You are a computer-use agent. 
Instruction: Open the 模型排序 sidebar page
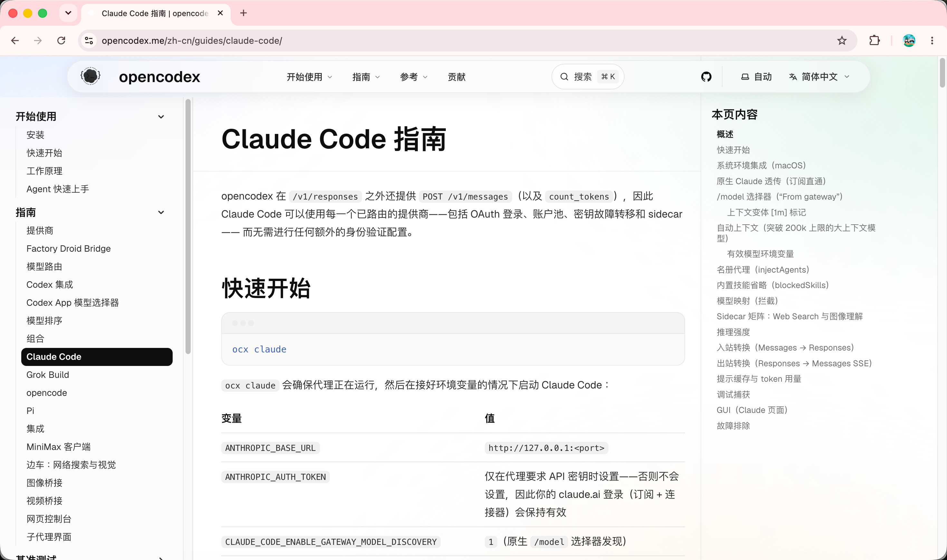click(x=44, y=321)
